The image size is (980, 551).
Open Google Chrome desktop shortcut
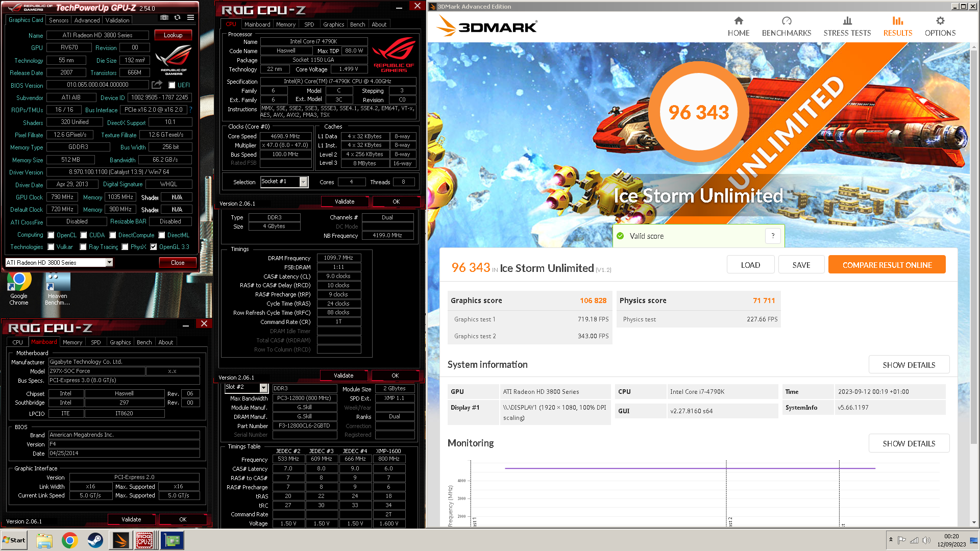point(19,289)
